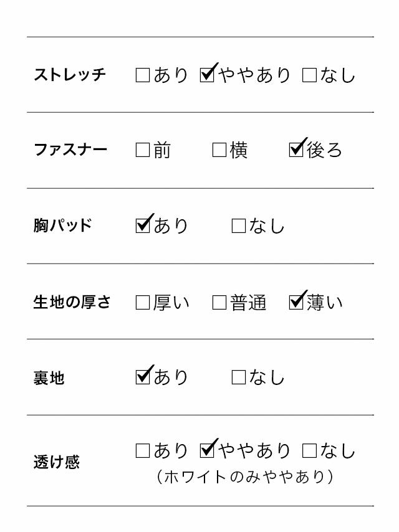The image size is (399, 532).
Task: Select the 胸パッド なし checkbox
Action: pyautogui.click(x=238, y=226)
